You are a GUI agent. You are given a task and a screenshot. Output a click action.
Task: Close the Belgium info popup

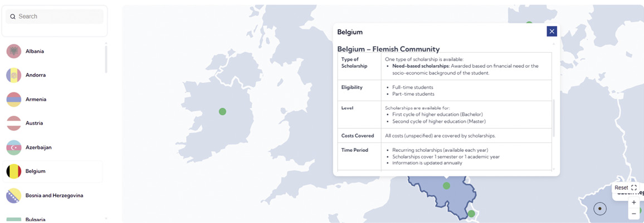coord(552,32)
